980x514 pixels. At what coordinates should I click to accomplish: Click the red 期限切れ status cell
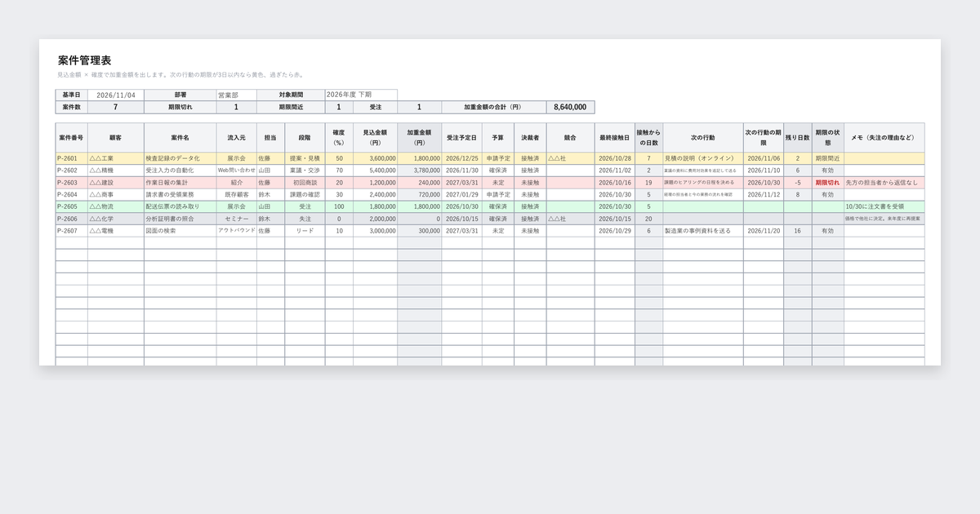coord(827,183)
